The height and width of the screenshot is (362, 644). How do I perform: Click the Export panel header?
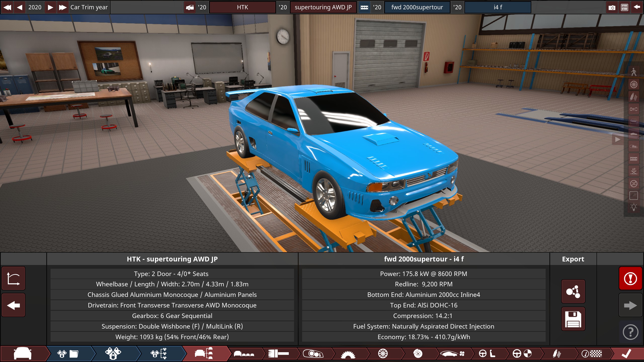pyautogui.click(x=573, y=259)
